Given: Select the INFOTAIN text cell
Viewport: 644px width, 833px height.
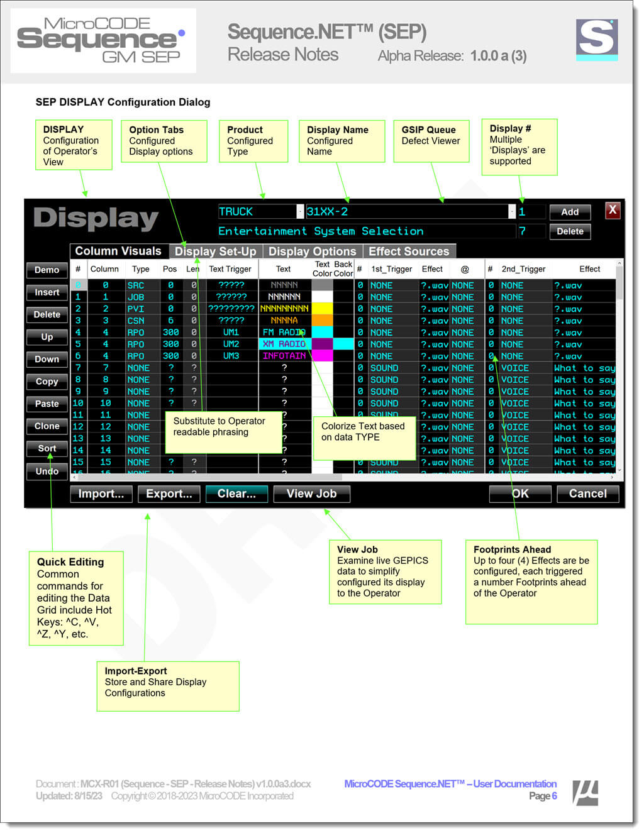Looking at the screenshot, I should pos(284,356).
